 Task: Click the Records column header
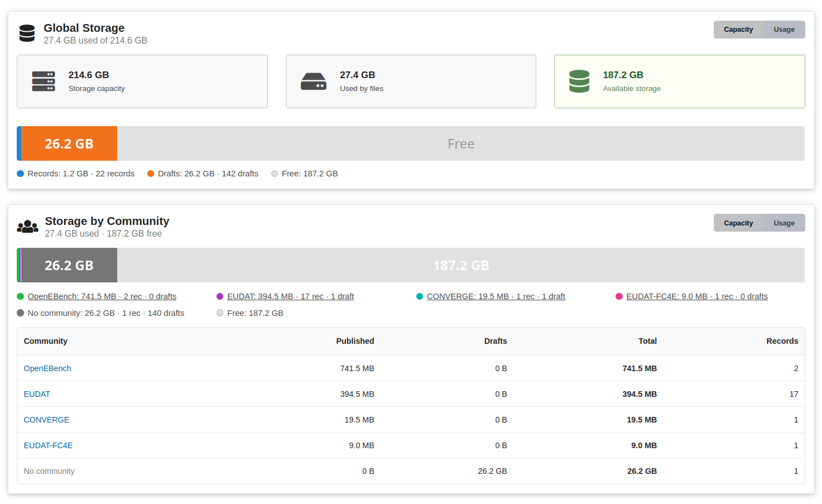[x=782, y=341]
